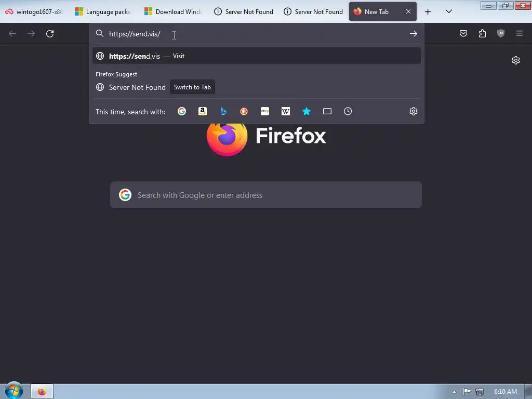This screenshot has height=399, width=532.
Task: Click the Firefox logo on the page
Action: pos(227,137)
